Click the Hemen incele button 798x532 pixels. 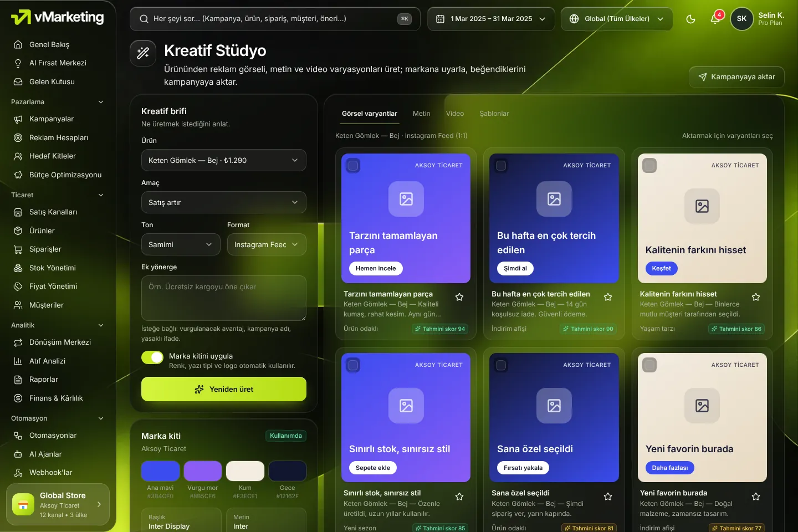[376, 268]
